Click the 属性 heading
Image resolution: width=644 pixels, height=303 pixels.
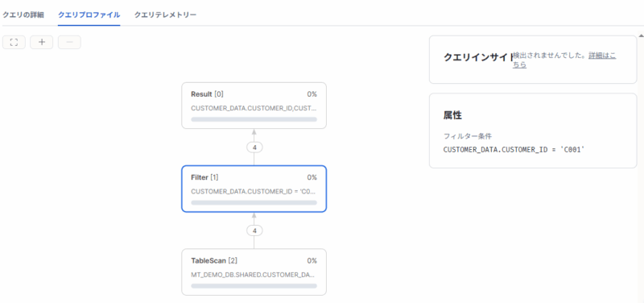(x=452, y=116)
